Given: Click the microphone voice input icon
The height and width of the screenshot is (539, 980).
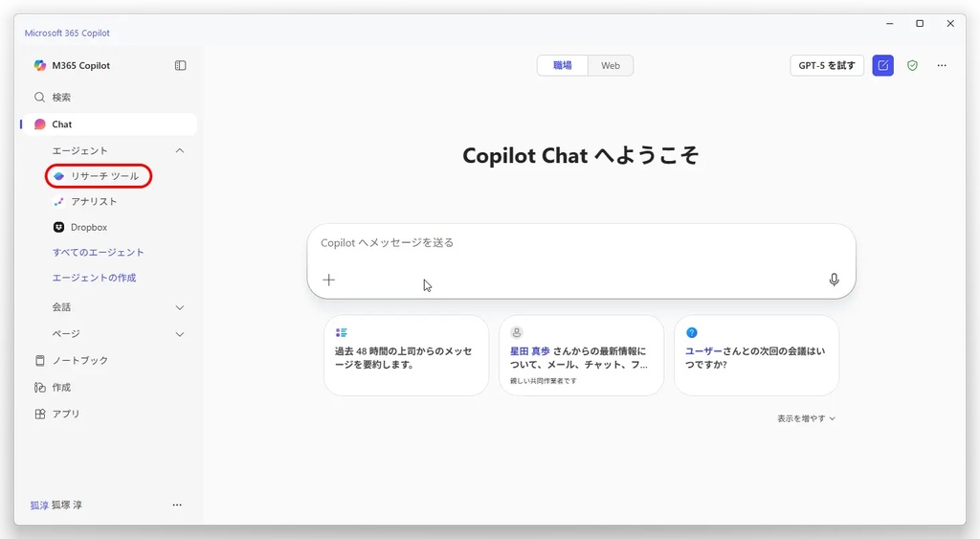Looking at the screenshot, I should pos(834,280).
